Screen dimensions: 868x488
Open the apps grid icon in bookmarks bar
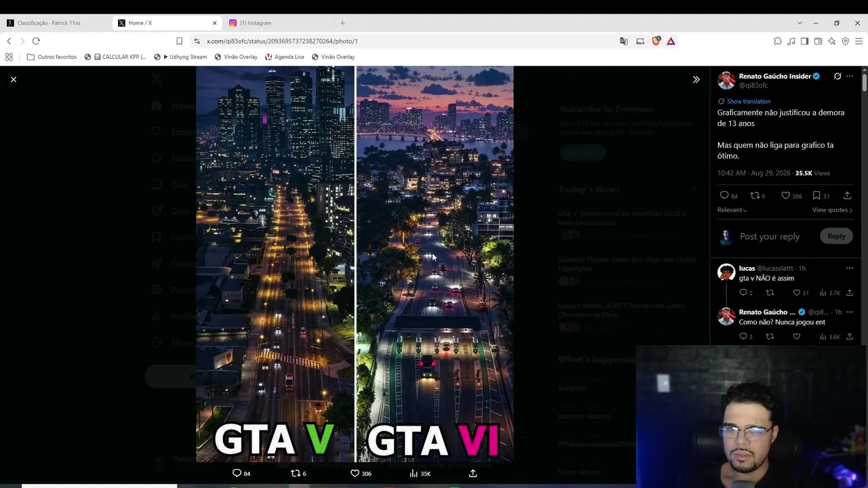click(9, 57)
